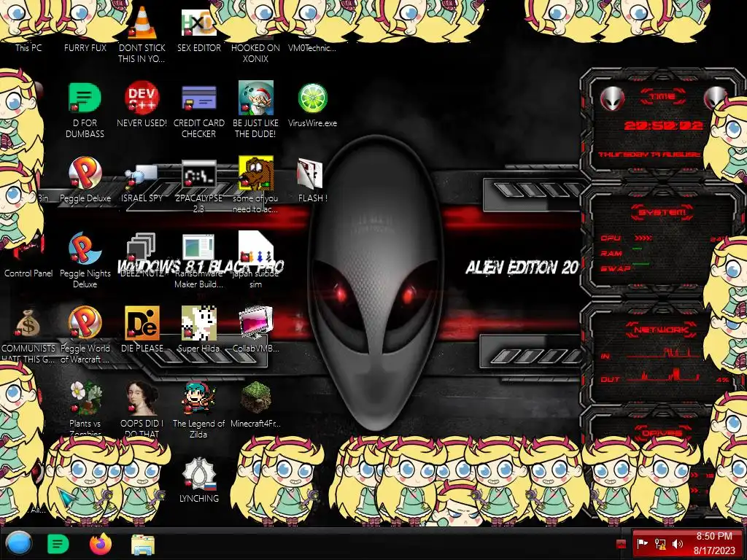Open File Explorer from the taskbar
This screenshot has height=560, width=747.
click(x=142, y=545)
